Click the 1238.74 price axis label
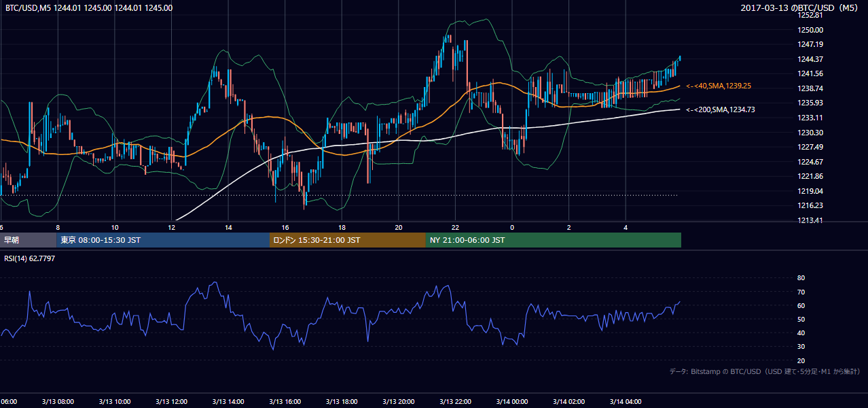 (x=810, y=88)
